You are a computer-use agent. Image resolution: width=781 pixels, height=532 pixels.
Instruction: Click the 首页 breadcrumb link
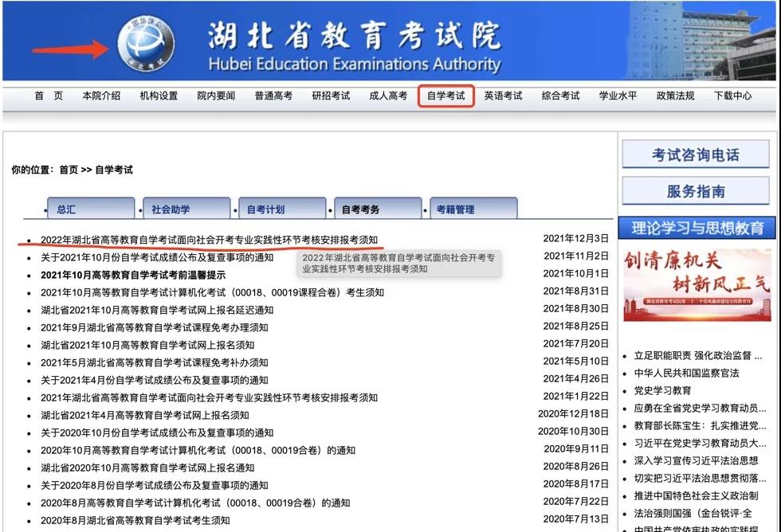(x=69, y=170)
